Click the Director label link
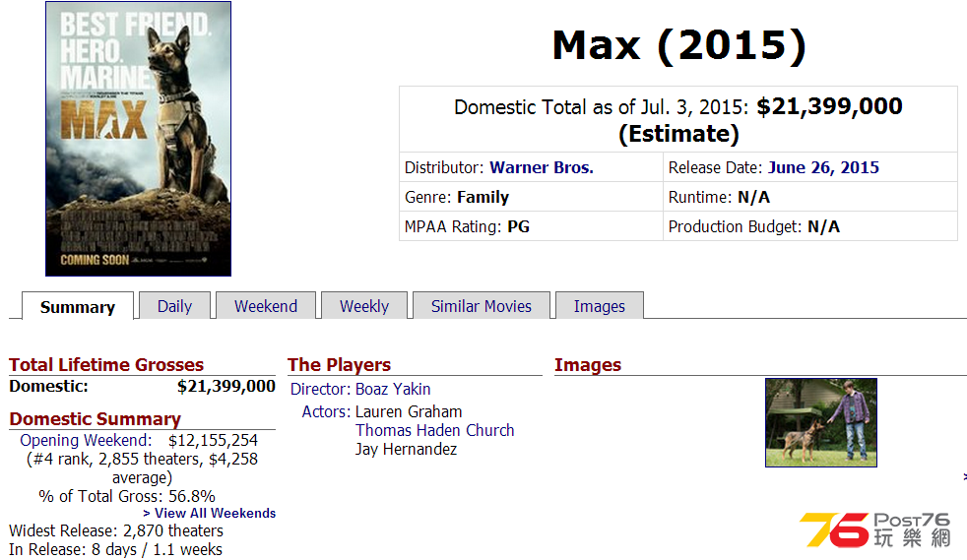Screen dimensions: 967x560 321,389
